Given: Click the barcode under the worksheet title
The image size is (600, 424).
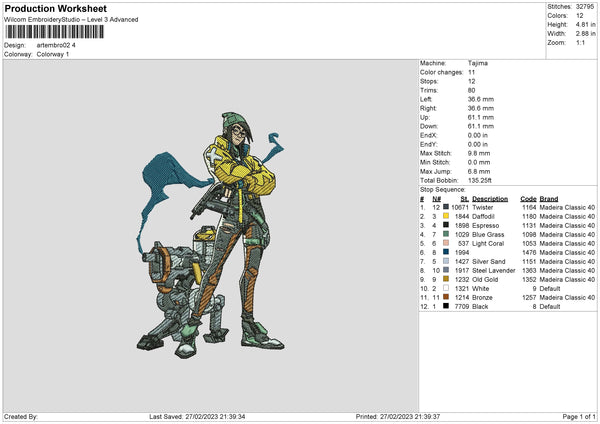Looking at the screenshot, I should 54,32.
